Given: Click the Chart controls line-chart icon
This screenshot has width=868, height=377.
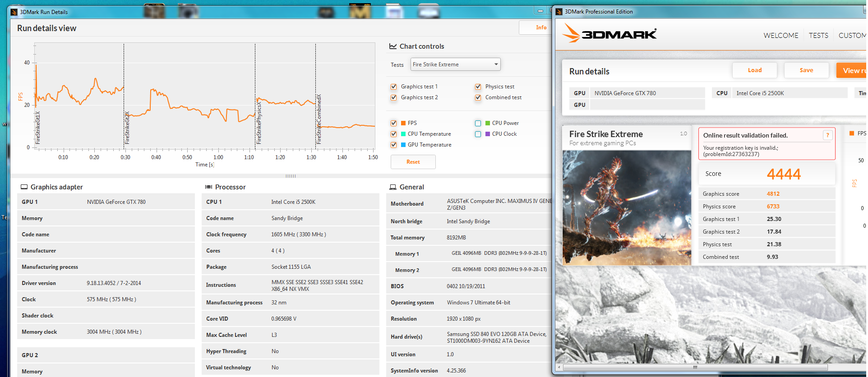Looking at the screenshot, I should click(393, 46).
